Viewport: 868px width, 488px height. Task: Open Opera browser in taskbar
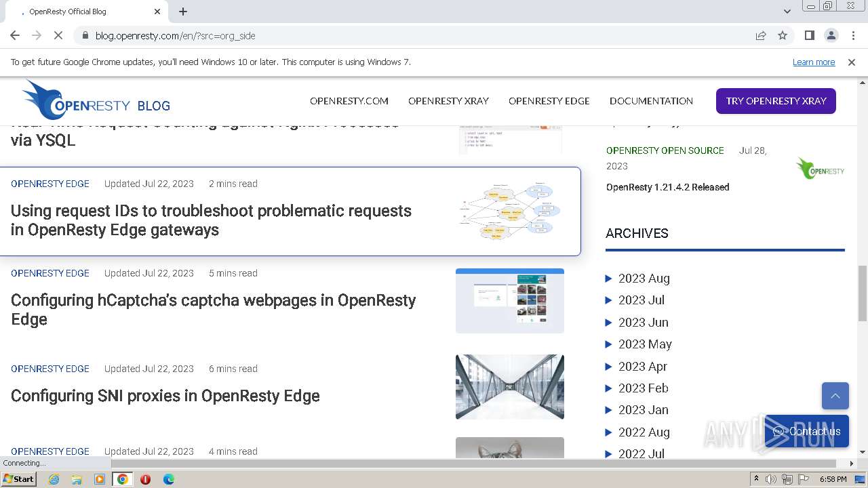pyautogui.click(x=145, y=479)
